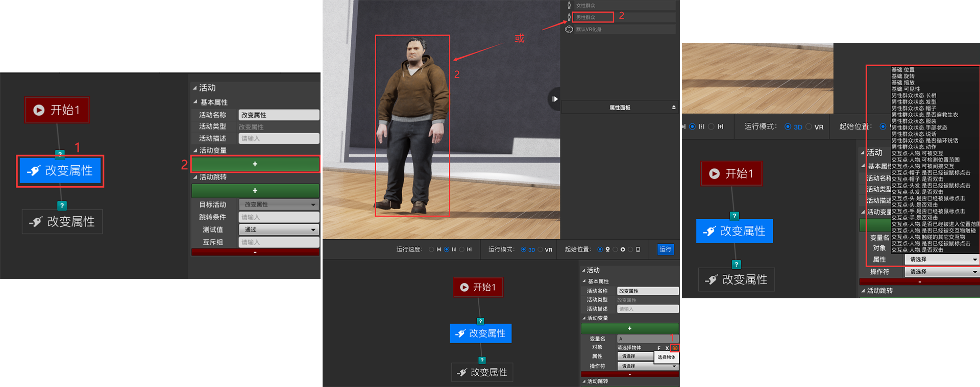Image resolution: width=980 pixels, height=387 pixels.
Task: Click the 选择物体 target picker icon
Action: (675, 348)
